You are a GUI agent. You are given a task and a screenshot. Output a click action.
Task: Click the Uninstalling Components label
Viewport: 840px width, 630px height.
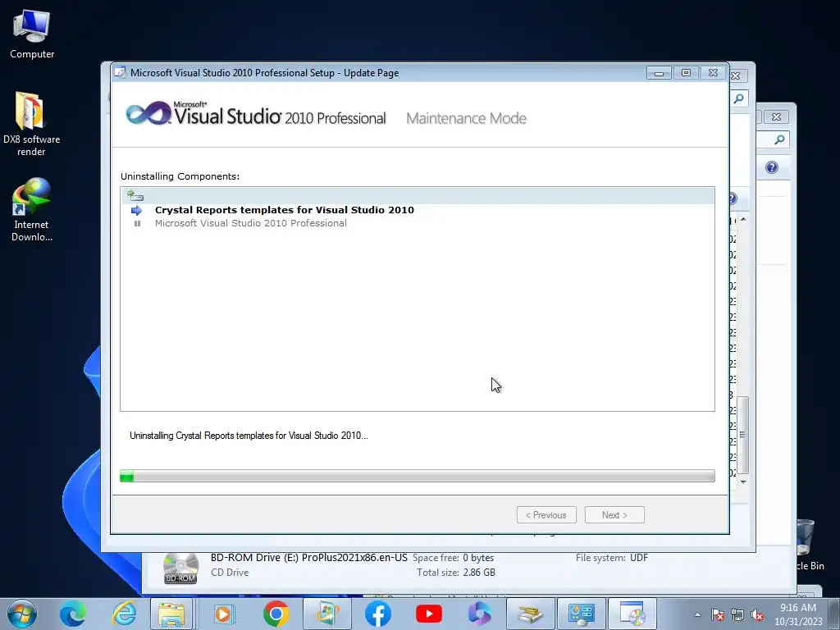(x=180, y=176)
